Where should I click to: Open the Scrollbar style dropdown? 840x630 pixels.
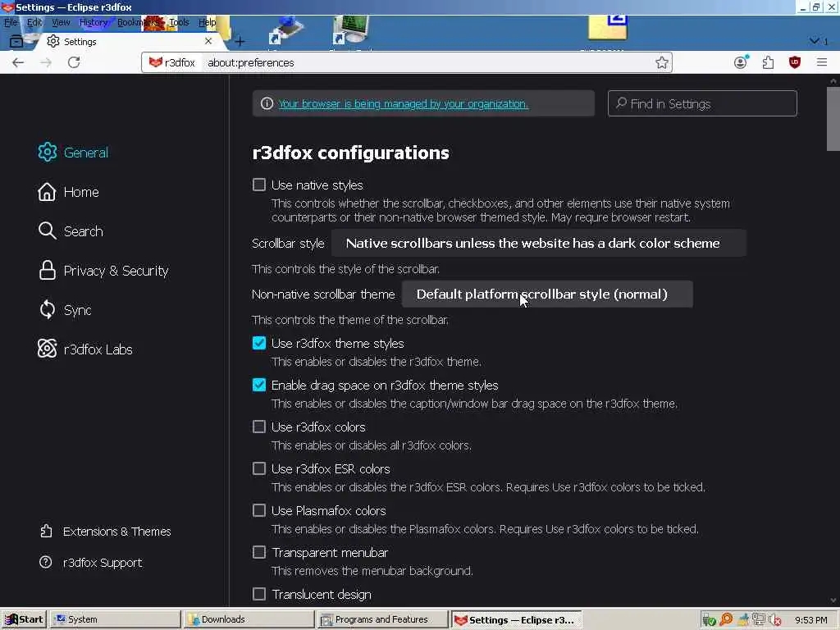pyautogui.click(x=538, y=243)
